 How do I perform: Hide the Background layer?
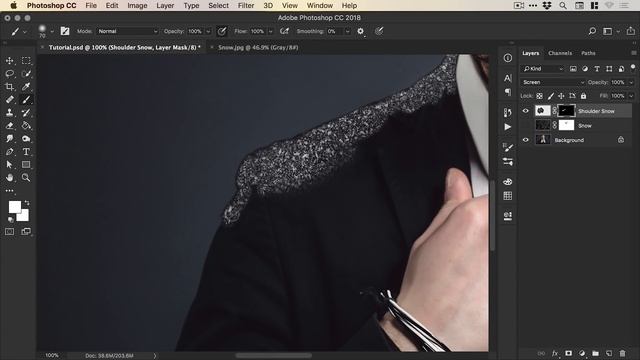tap(526, 140)
